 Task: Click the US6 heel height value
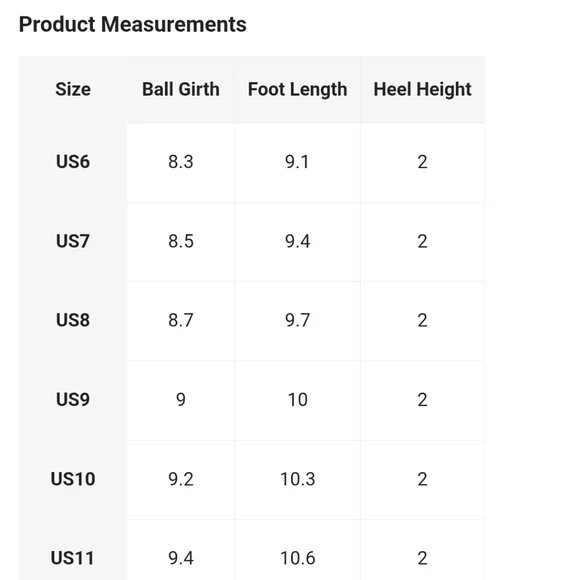click(x=422, y=162)
